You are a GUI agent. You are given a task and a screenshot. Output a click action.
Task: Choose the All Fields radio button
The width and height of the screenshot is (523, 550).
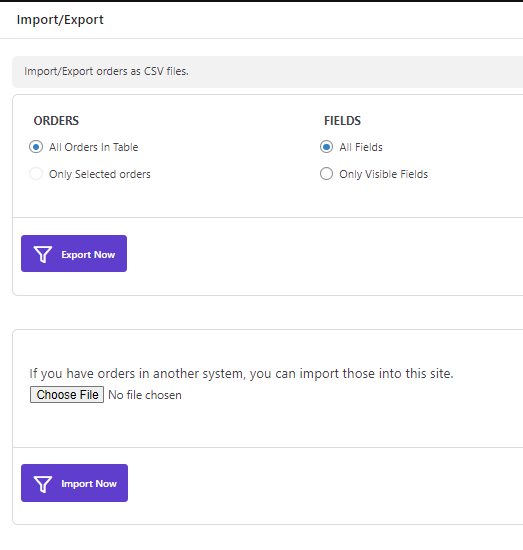pyautogui.click(x=326, y=147)
